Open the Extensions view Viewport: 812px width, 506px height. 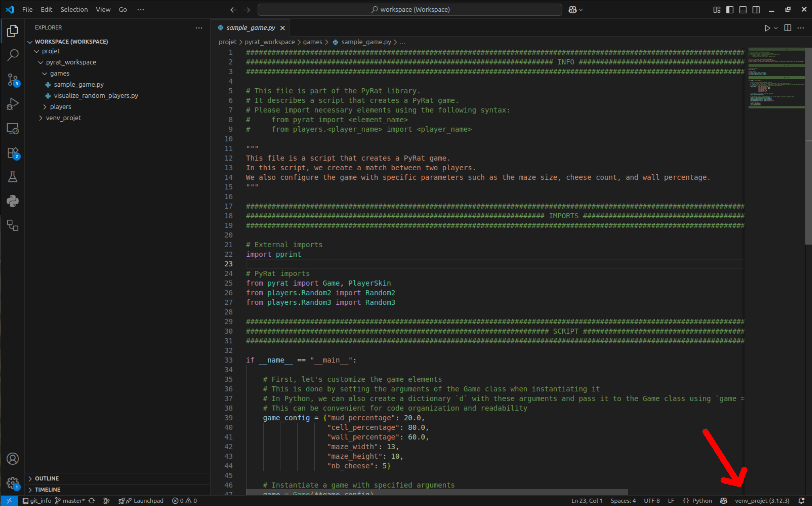12,153
